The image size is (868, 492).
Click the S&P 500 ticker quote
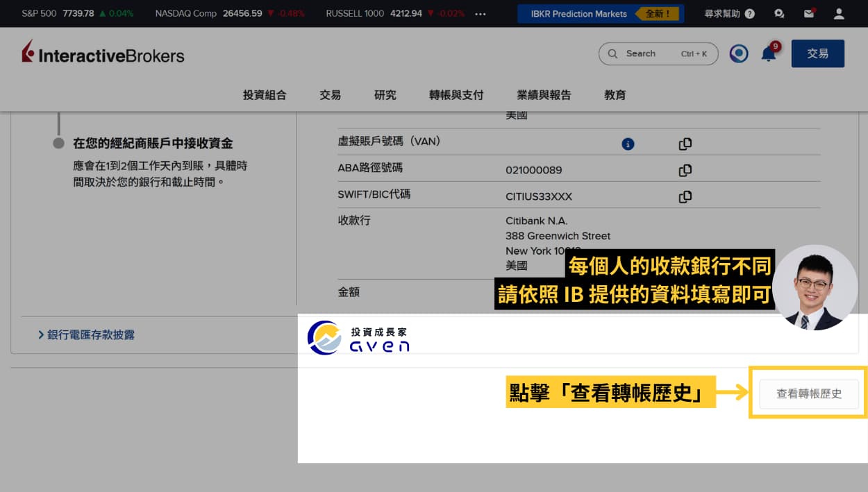pos(77,13)
